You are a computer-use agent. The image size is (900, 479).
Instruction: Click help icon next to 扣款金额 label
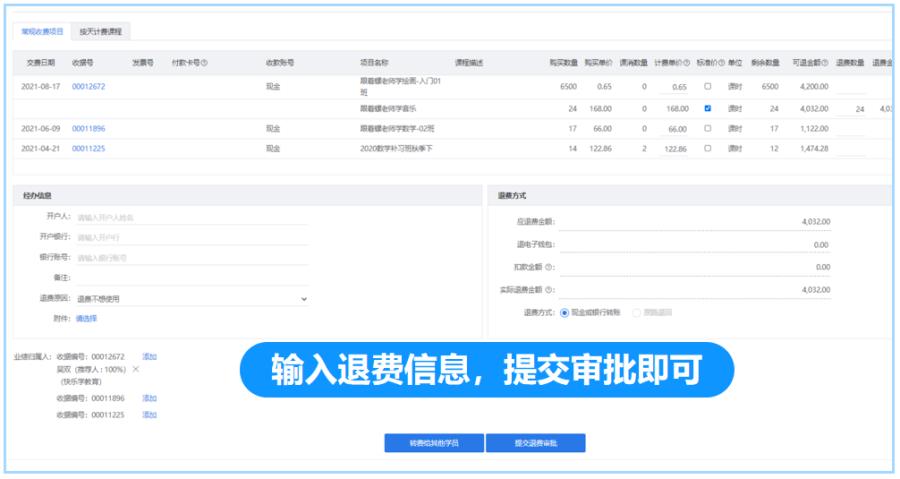click(550, 267)
